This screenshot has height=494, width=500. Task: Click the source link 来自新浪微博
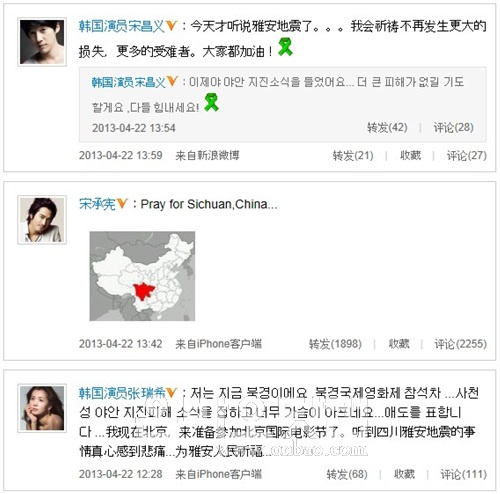(207, 155)
